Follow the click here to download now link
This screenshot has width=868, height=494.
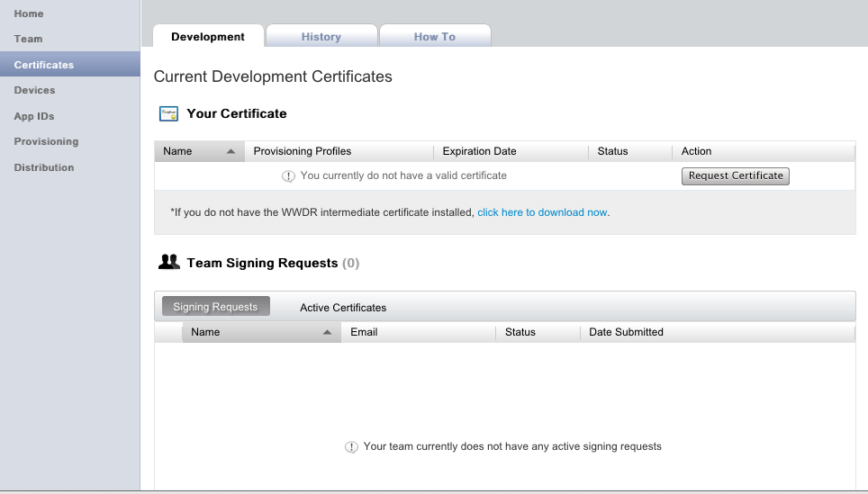(542, 212)
